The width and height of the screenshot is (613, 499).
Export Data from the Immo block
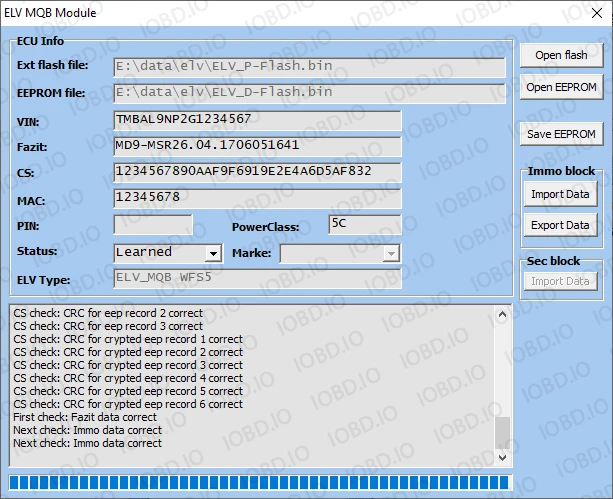[x=560, y=225]
